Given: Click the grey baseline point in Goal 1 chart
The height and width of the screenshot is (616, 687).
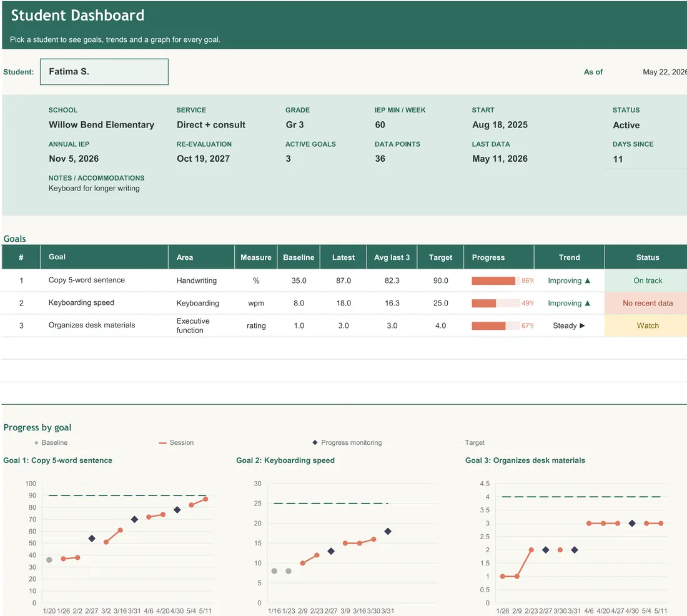Looking at the screenshot, I should [x=49, y=560].
